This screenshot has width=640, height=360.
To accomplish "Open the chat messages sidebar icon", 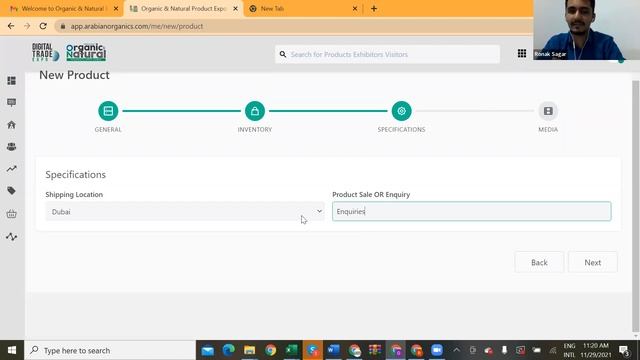I will coord(11,102).
